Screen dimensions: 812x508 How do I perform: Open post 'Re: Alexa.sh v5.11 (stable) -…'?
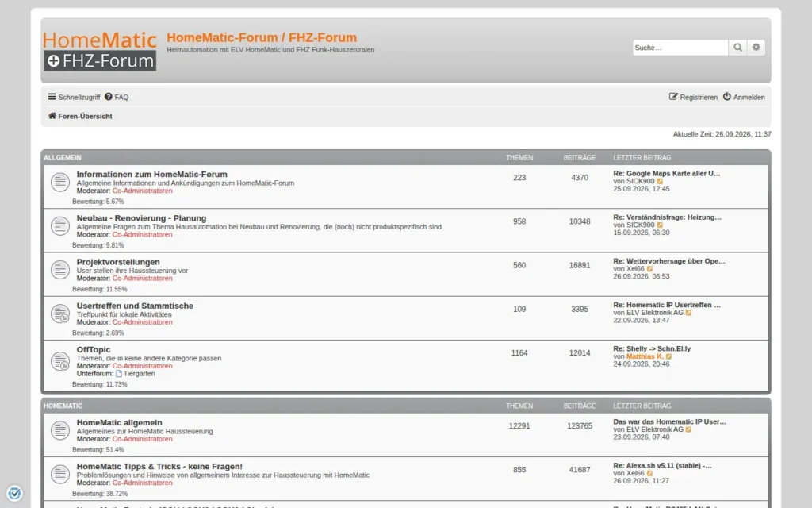[x=662, y=465]
